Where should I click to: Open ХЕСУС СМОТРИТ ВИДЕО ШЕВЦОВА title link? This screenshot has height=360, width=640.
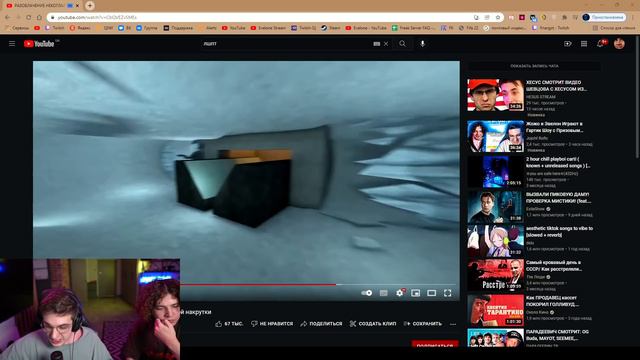556,85
